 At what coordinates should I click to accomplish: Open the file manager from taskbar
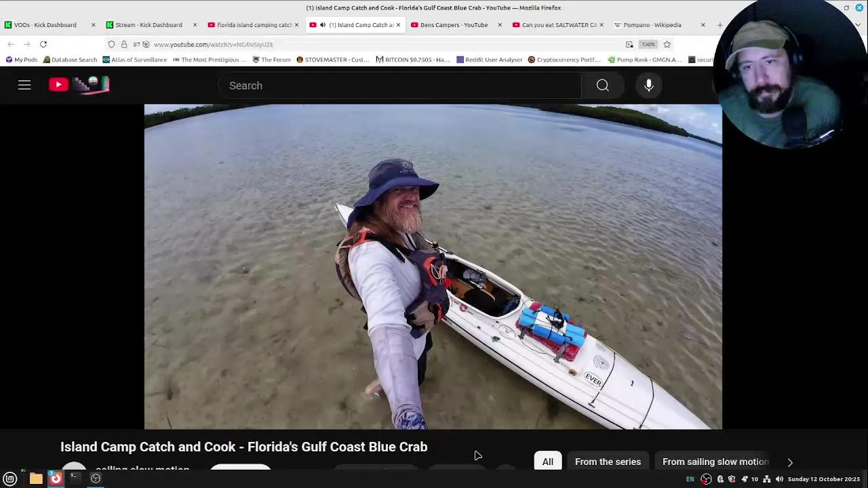36,479
